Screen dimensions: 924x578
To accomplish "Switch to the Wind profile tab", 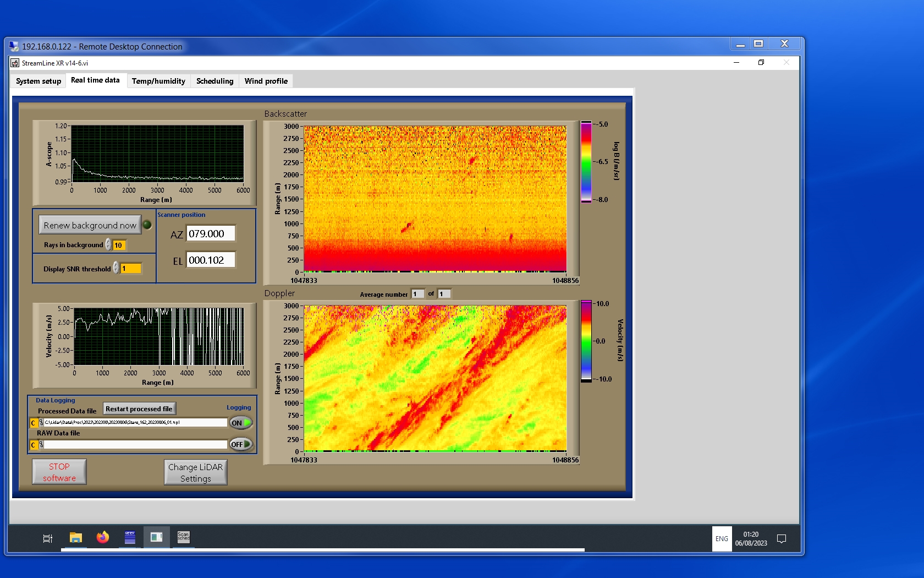I will click(266, 81).
